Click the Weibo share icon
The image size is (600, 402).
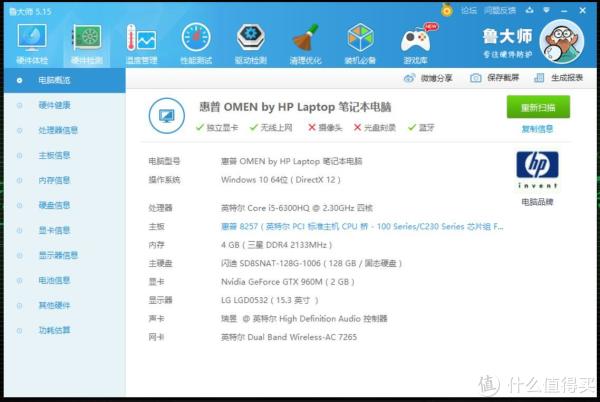[x=409, y=78]
